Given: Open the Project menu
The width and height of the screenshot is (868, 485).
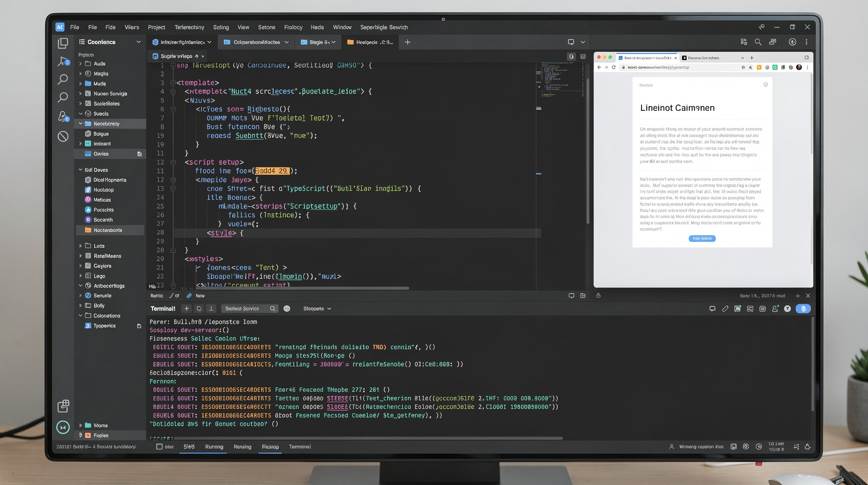Looking at the screenshot, I should point(156,27).
